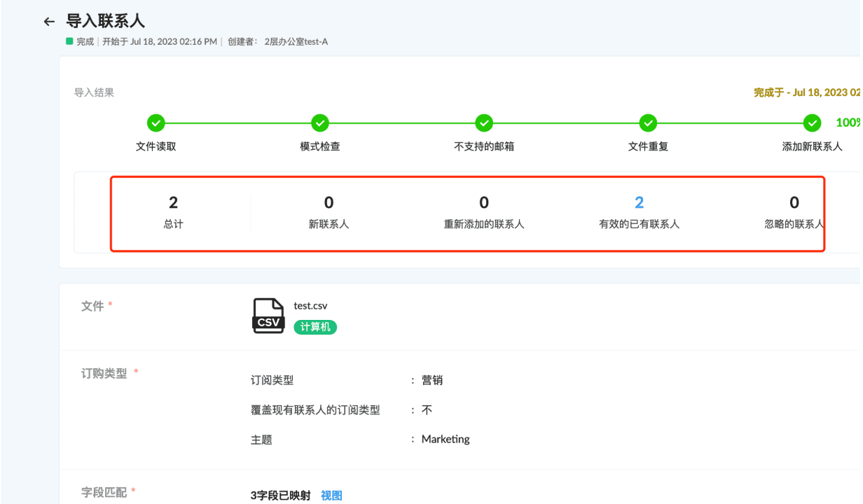Click the 添加新联系人 step check icon
The image size is (863, 504).
(811, 122)
